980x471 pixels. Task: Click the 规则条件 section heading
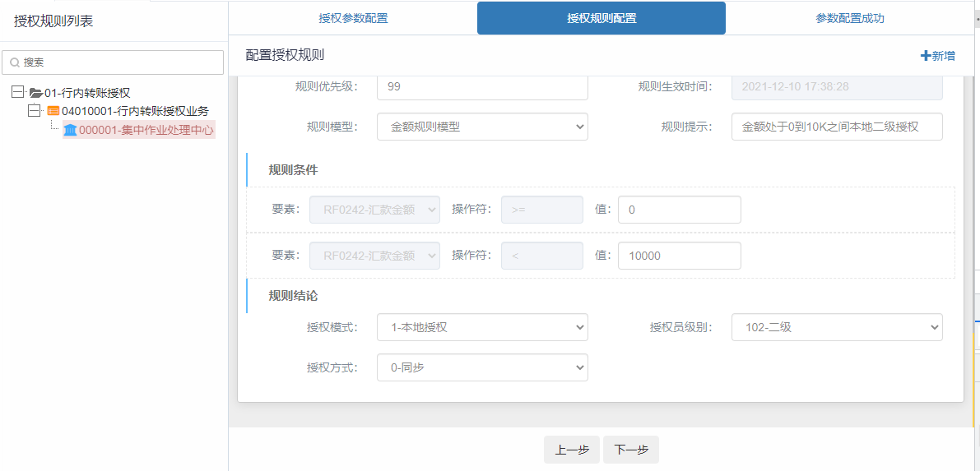coord(293,169)
